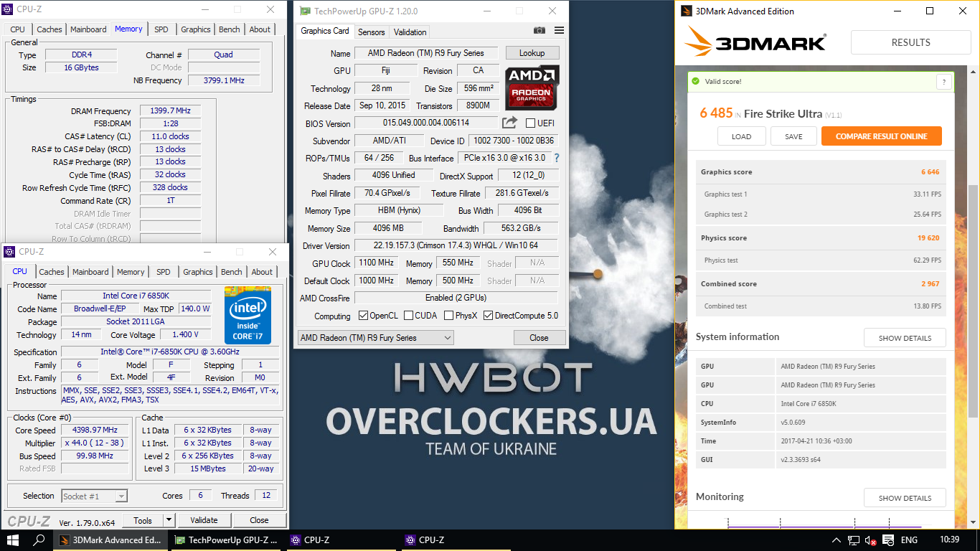Click the Graphics score value 6 646

(930, 172)
